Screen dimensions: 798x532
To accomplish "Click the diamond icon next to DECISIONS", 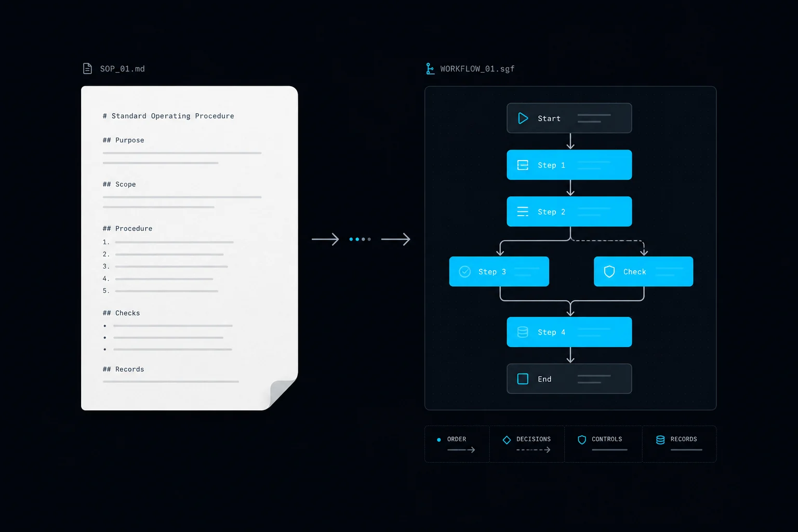I will point(507,440).
